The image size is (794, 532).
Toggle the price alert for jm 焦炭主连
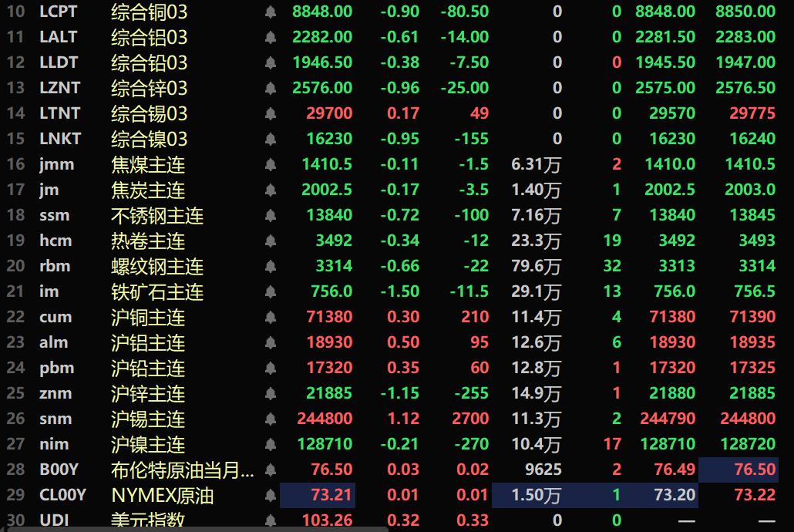coord(270,190)
